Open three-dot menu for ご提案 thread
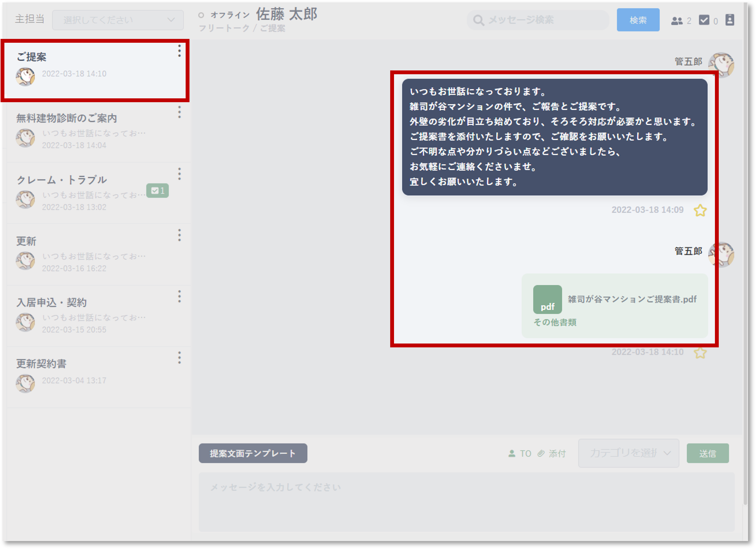Screen dimensions: 756x549 pos(179,51)
